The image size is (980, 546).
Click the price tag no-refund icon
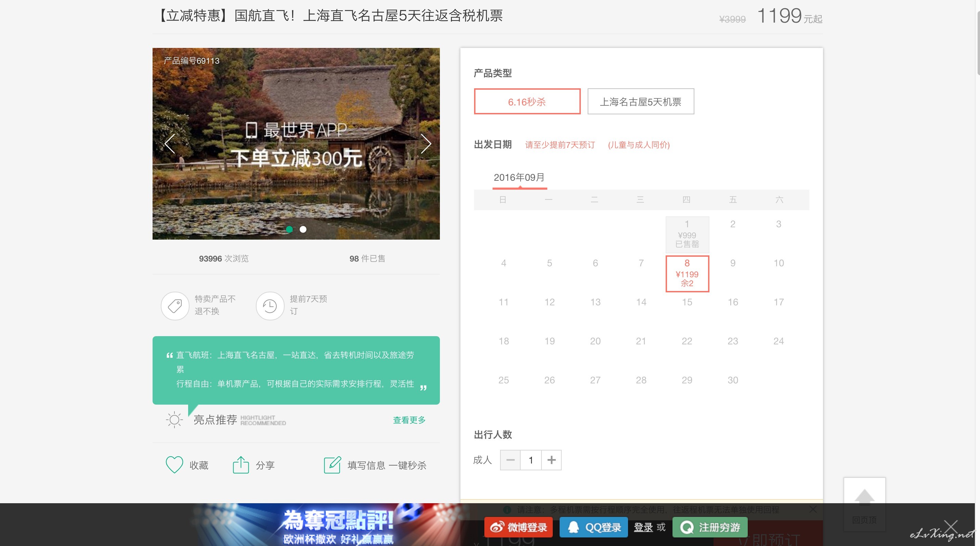175,306
